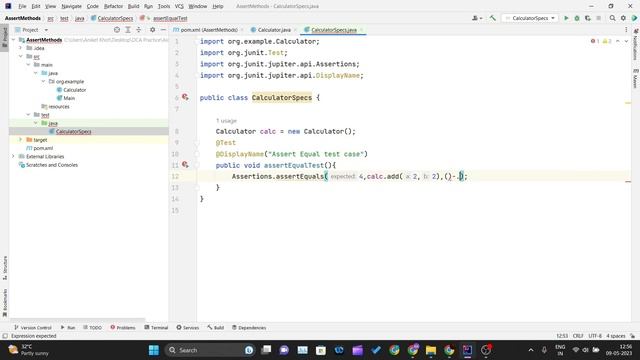Start debugging with the bug icon

tap(577, 18)
